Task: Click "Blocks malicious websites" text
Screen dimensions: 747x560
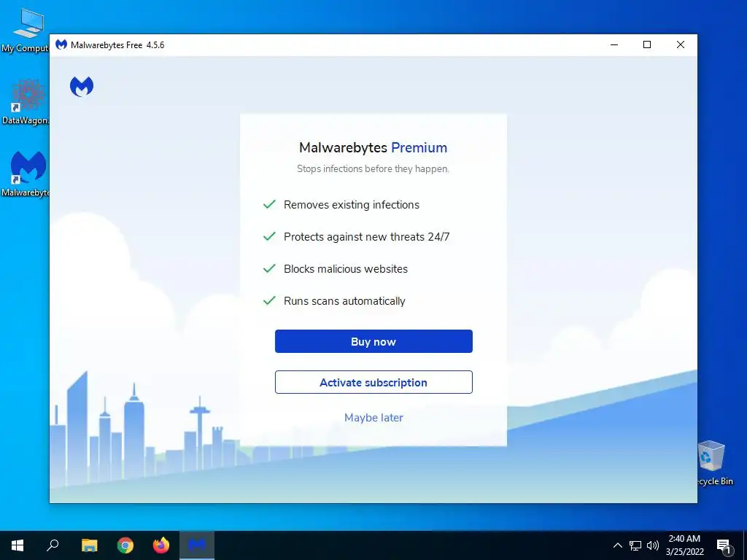Action: [346, 269]
